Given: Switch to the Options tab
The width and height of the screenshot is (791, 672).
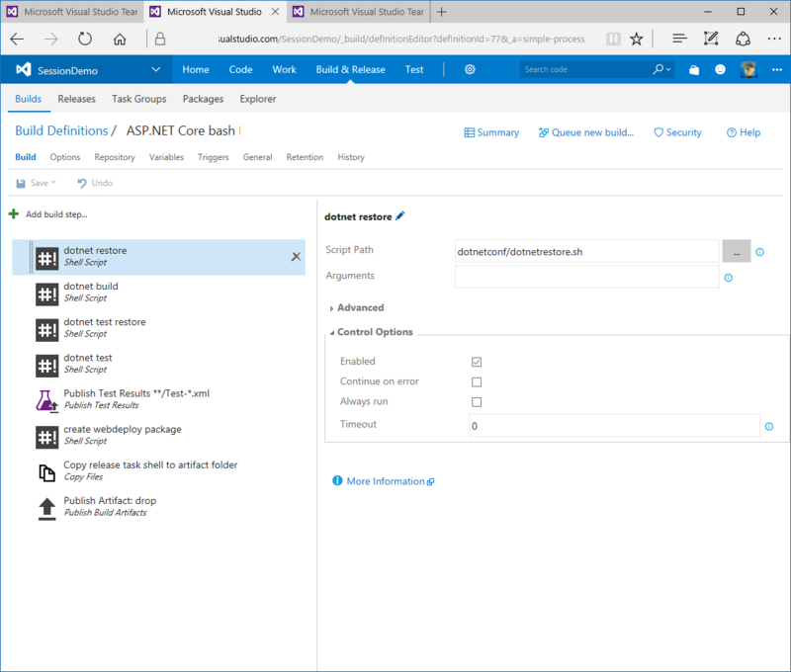Looking at the screenshot, I should (65, 157).
